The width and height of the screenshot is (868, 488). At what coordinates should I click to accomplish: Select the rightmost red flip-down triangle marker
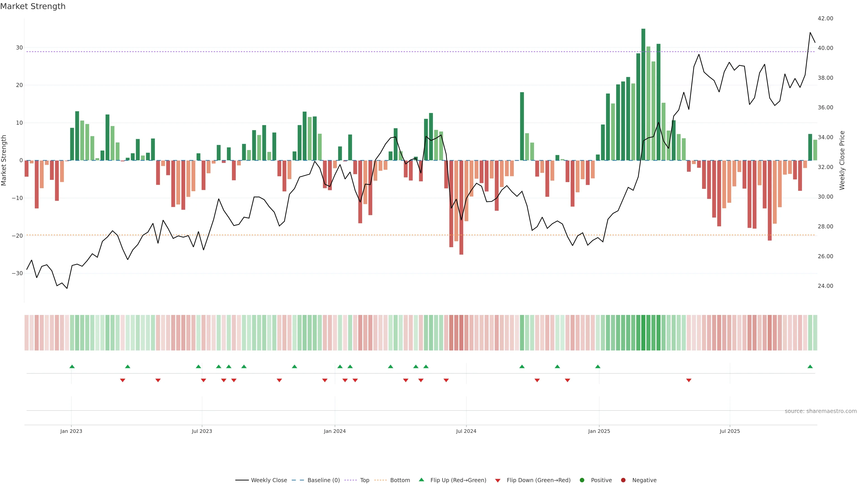pos(689,380)
